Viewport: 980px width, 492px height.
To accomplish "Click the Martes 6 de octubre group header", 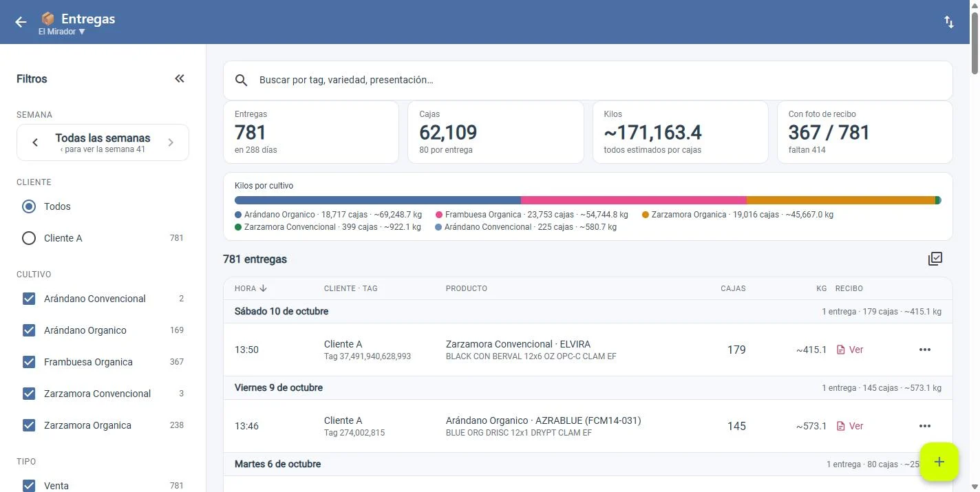I will 588,464.
